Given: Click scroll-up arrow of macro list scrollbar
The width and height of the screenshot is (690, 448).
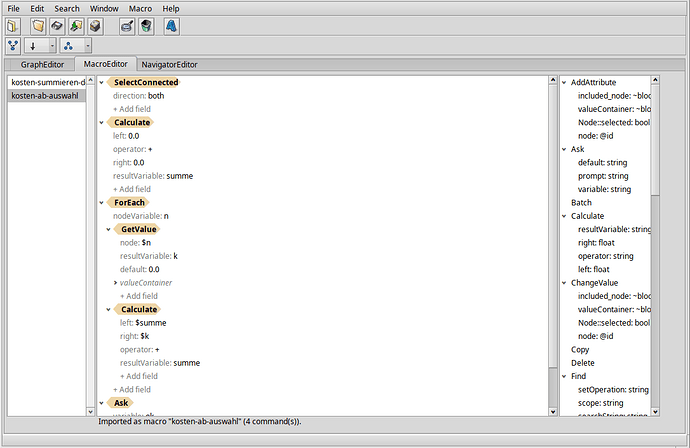Looking at the screenshot, I should [x=90, y=80].
